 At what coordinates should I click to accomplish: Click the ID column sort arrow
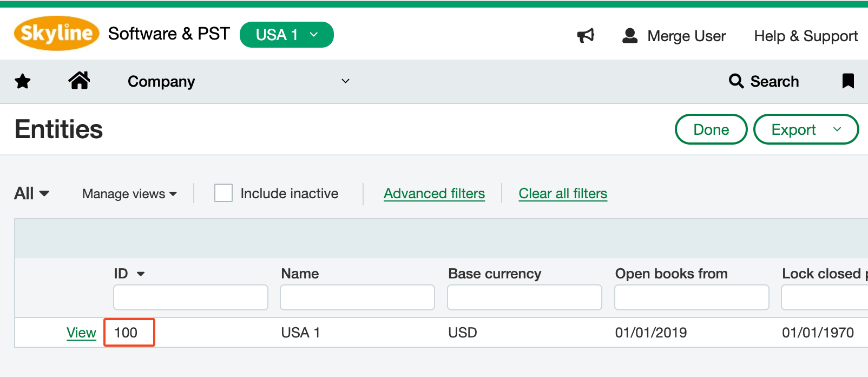141,274
